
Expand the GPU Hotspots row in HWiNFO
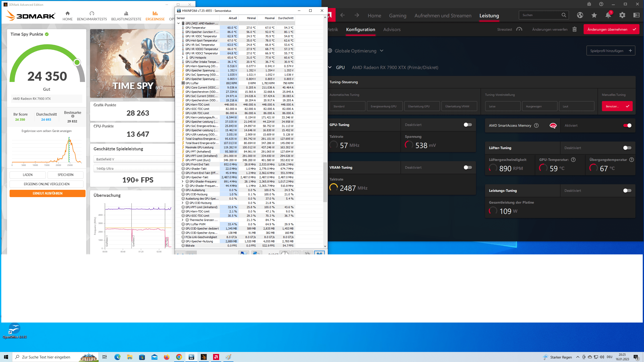[x=183, y=58]
